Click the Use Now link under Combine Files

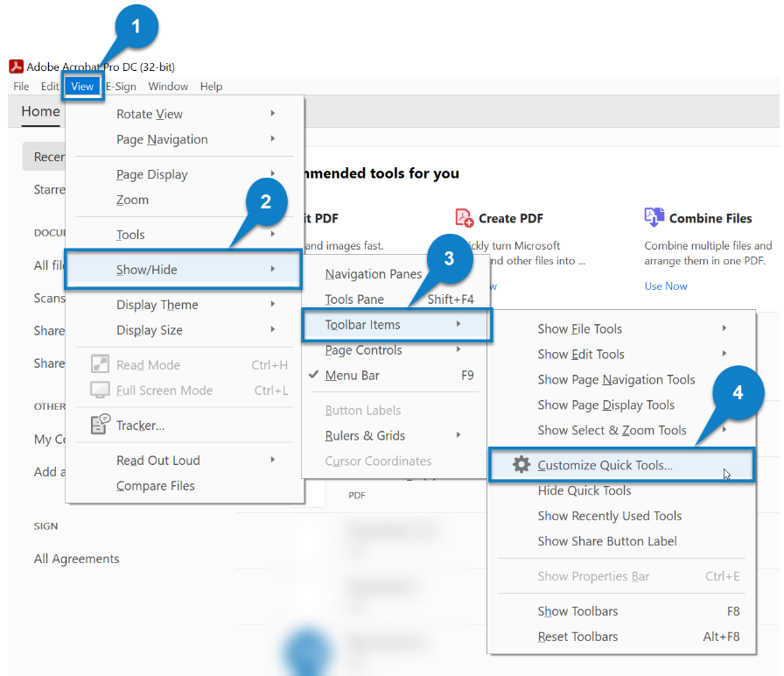pyautogui.click(x=666, y=285)
